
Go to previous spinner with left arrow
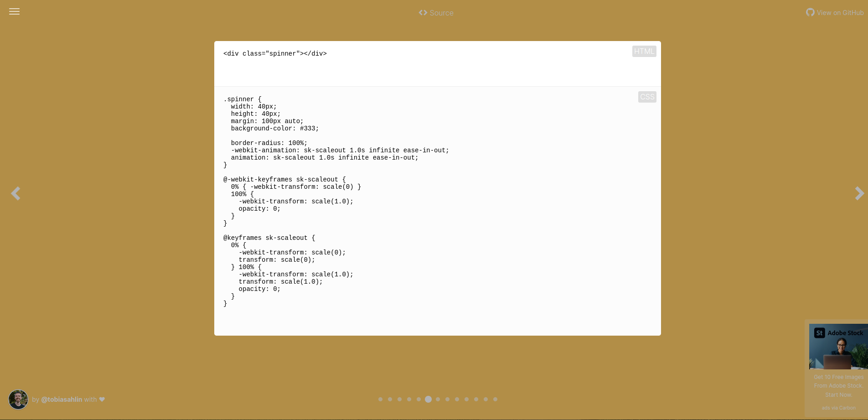click(x=16, y=193)
